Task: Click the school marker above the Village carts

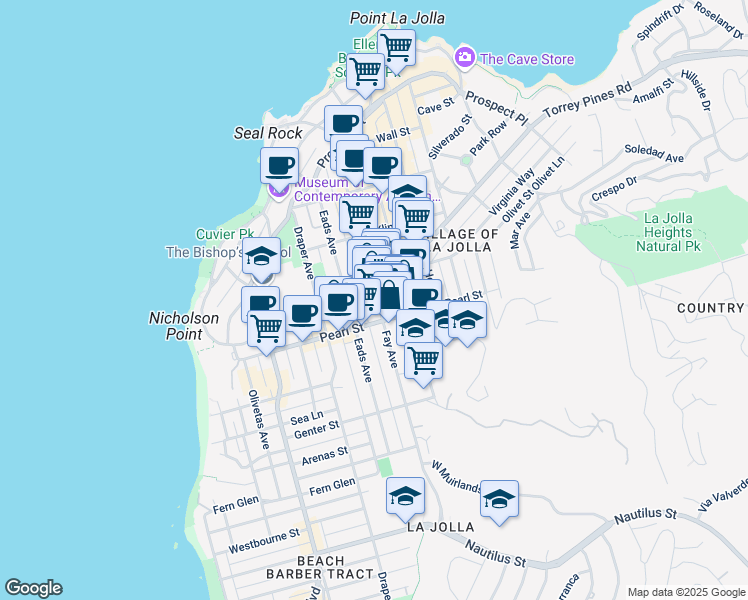Action: pos(407,190)
